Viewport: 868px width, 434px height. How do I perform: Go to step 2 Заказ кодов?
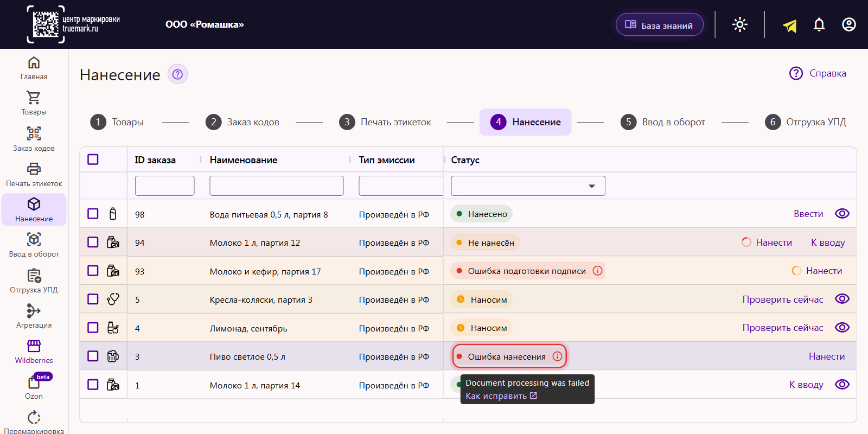[x=242, y=122]
